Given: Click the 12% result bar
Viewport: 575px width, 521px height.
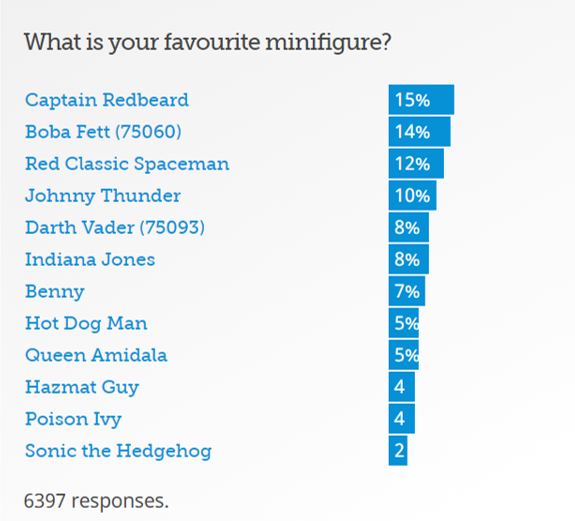Looking at the screenshot, I should 416,164.
